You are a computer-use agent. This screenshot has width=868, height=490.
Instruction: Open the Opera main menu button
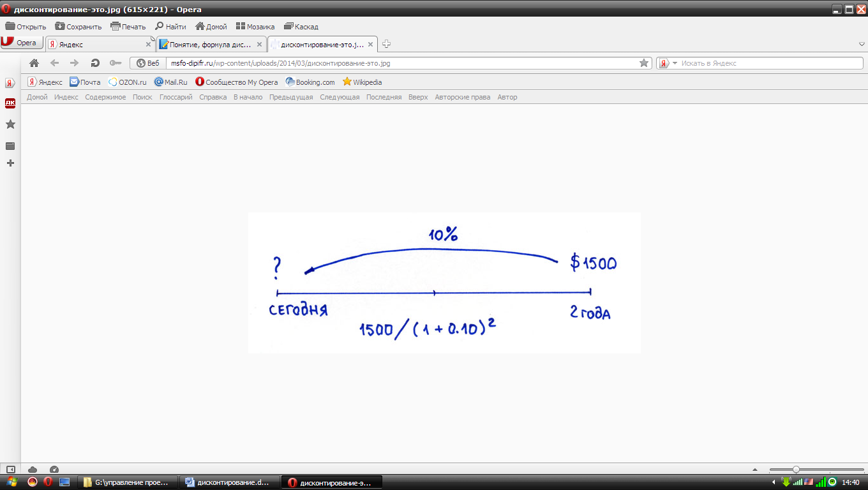(22, 43)
